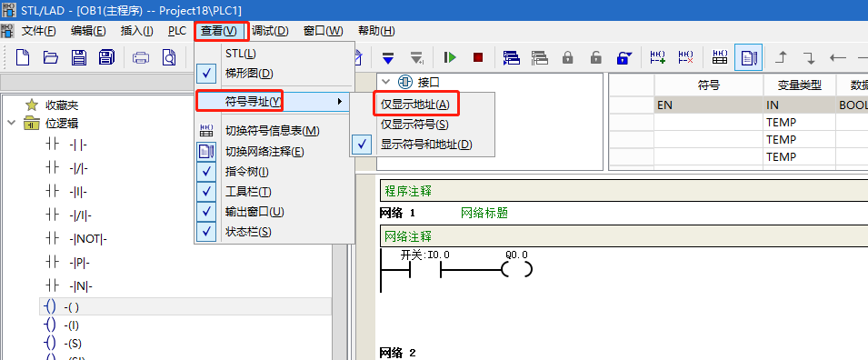
Task: Click the closed padlock lock icon
Action: [x=567, y=57]
